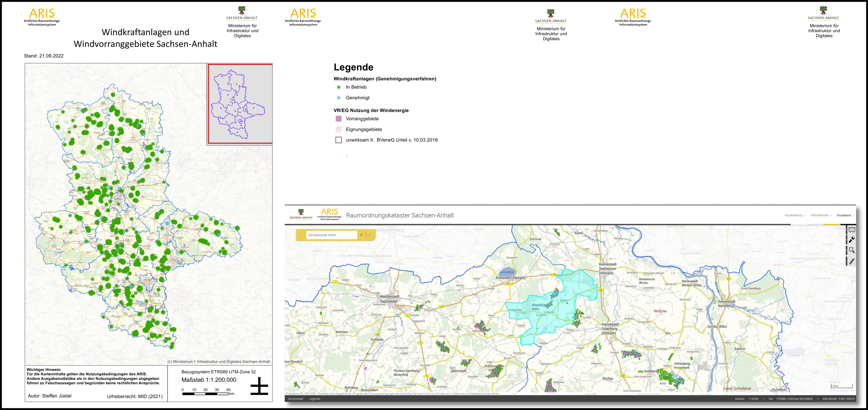Click the Raumordnungskataster Sachsen-Anhalt title
Screen dimensions: 868x410
(400, 215)
